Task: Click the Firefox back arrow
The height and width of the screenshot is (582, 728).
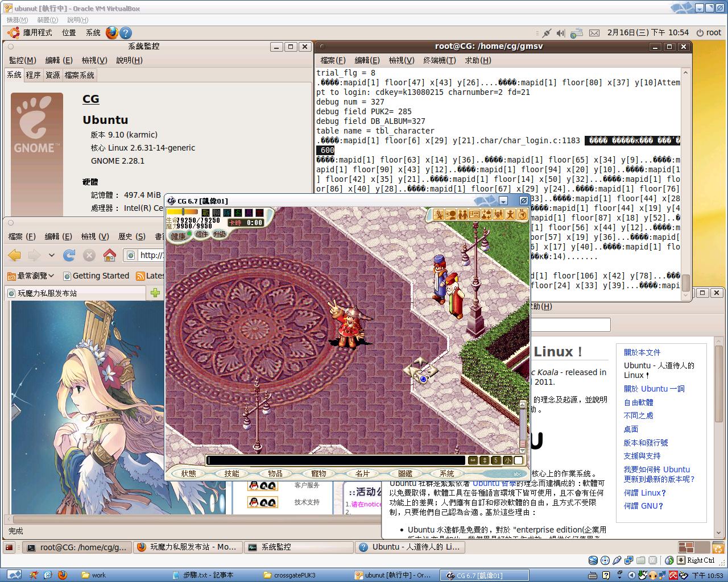Action: 15,255
